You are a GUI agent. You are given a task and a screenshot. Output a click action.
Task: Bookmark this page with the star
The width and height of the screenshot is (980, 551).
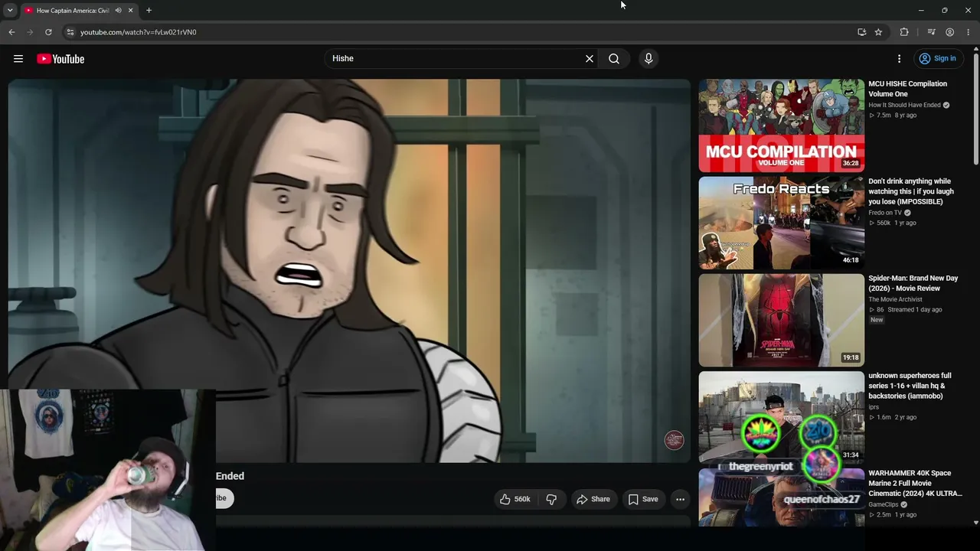tap(878, 32)
